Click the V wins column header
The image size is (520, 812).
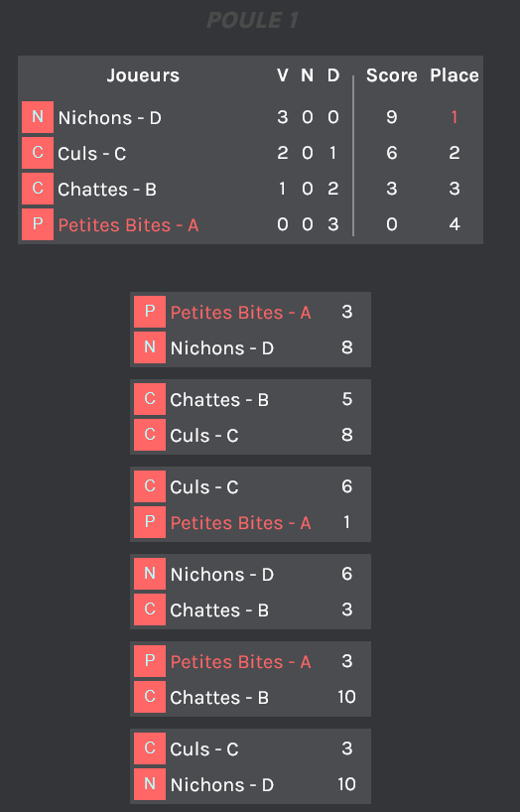coord(282,75)
